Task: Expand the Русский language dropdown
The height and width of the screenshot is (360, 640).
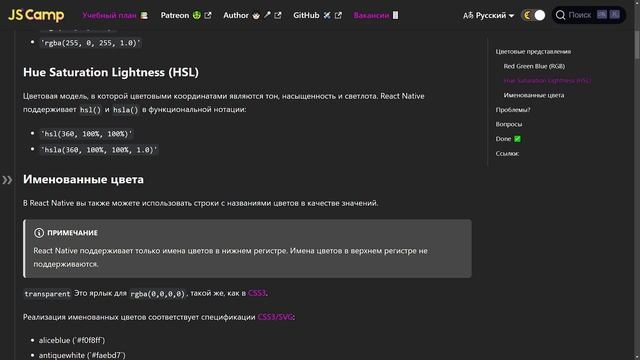Action: coord(489,16)
